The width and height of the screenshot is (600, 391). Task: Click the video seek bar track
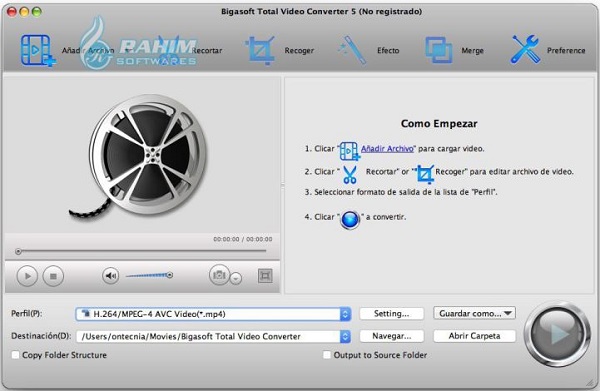pos(142,251)
